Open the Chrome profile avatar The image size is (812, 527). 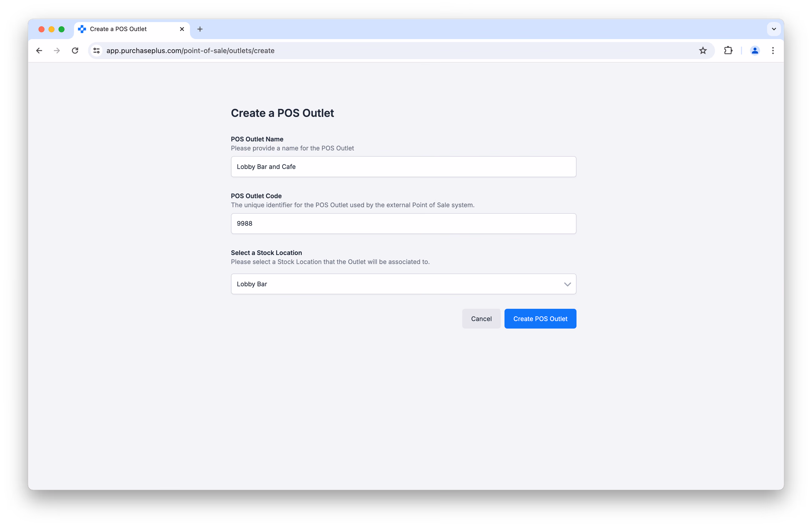click(x=755, y=51)
